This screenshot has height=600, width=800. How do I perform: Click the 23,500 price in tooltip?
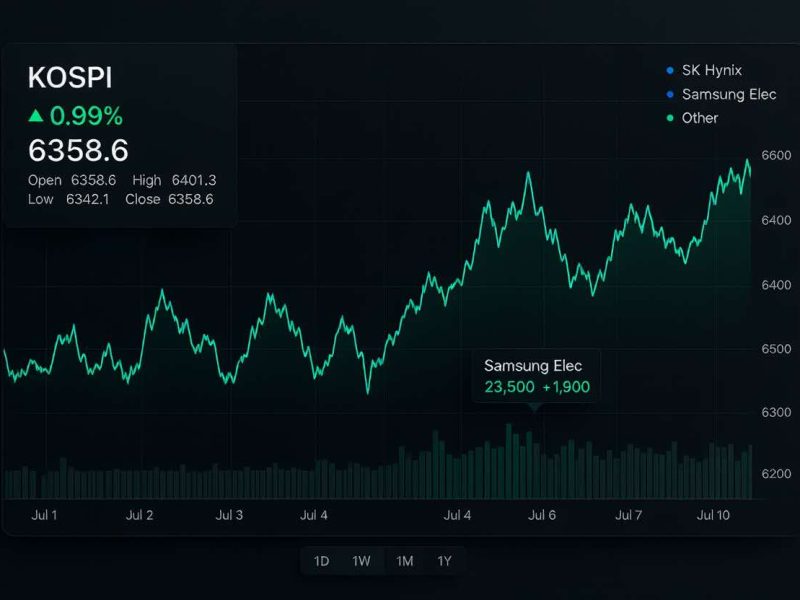(x=509, y=387)
